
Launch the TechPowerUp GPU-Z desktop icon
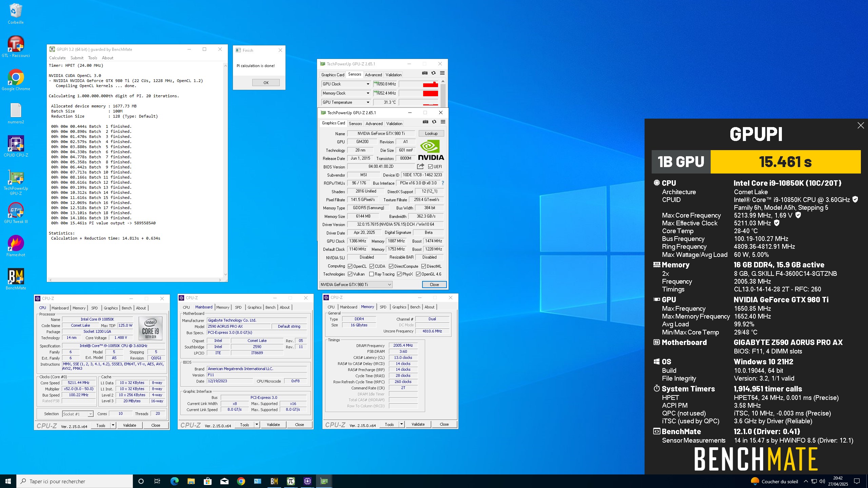click(x=16, y=182)
